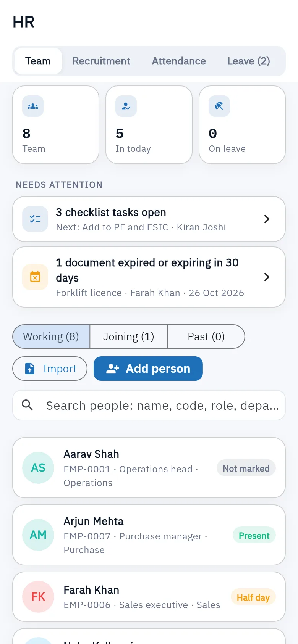Screen dimensions: 298x644
Task: Click the Add person button
Action: click(x=148, y=369)
